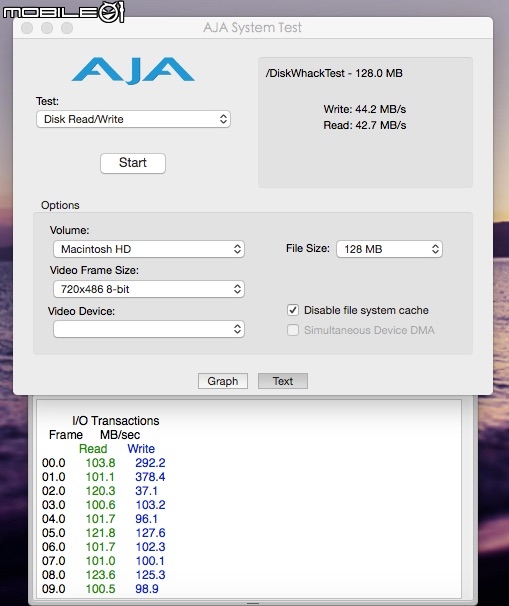Switch to the Graph view
This screenshot has width=509, height=606.
tap(223, 381)
